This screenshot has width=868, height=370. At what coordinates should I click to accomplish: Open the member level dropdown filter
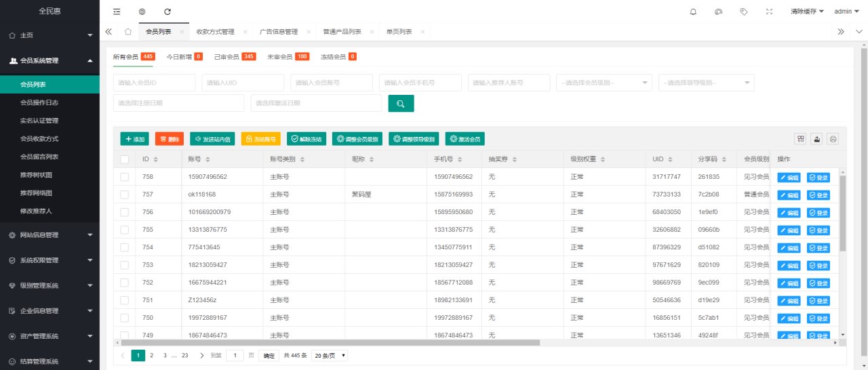pos(604,83)
